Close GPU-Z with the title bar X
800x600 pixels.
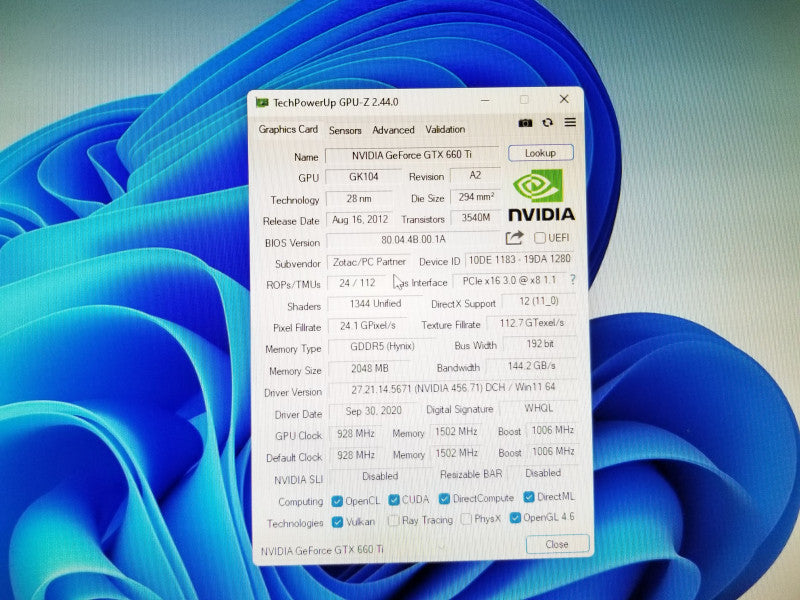(564, 99)
